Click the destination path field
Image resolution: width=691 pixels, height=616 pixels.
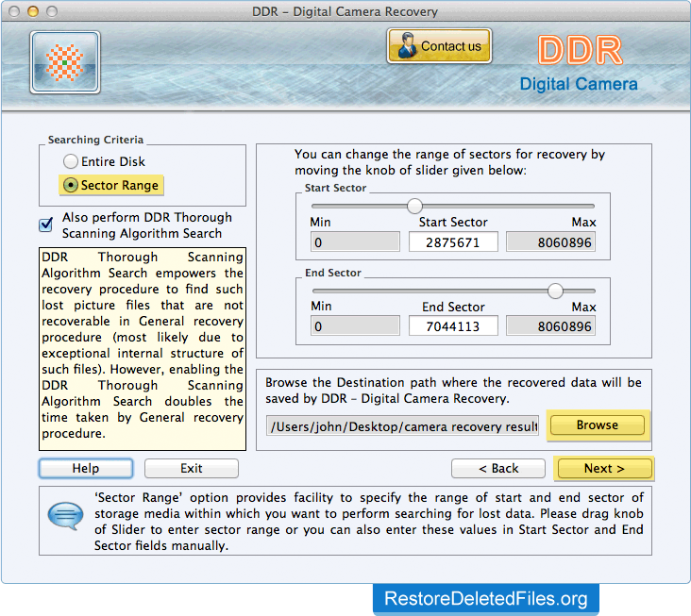[x=402, y=426]
